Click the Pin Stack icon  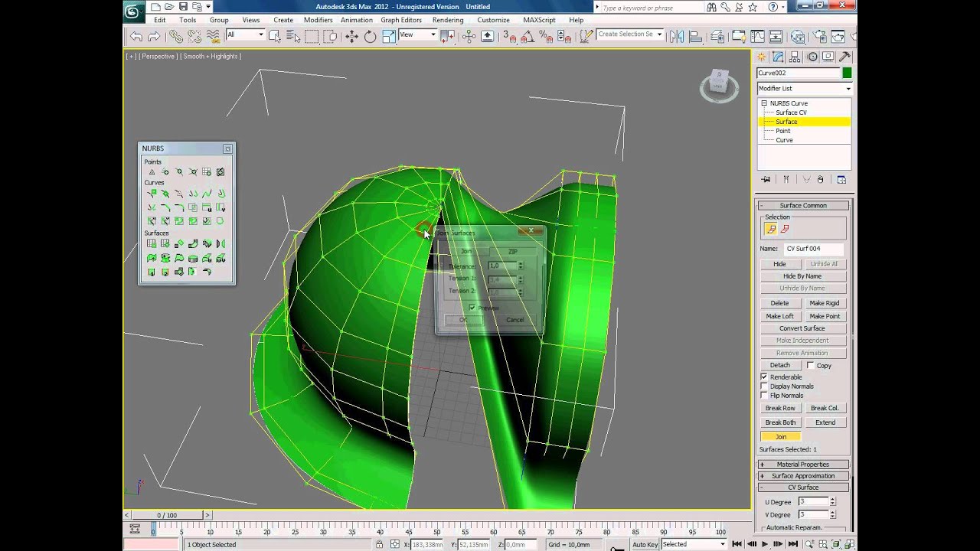(x=766, y=179)
